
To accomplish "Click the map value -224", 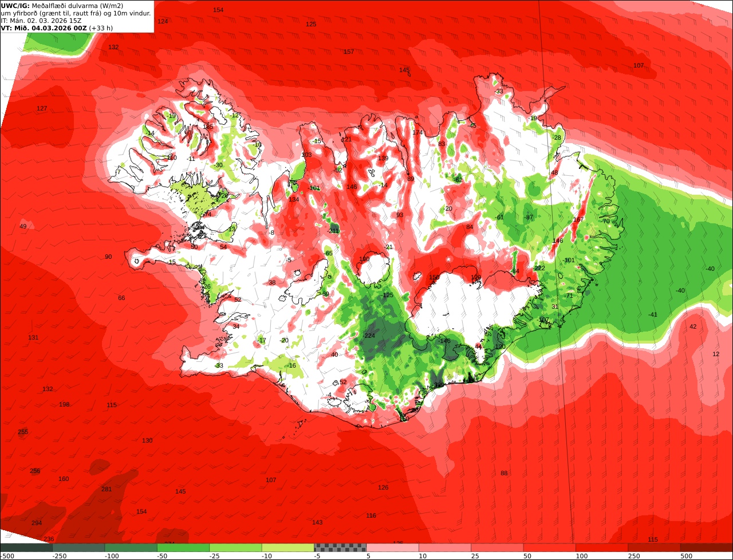I will pyautogui.click(x=369, y=336).
